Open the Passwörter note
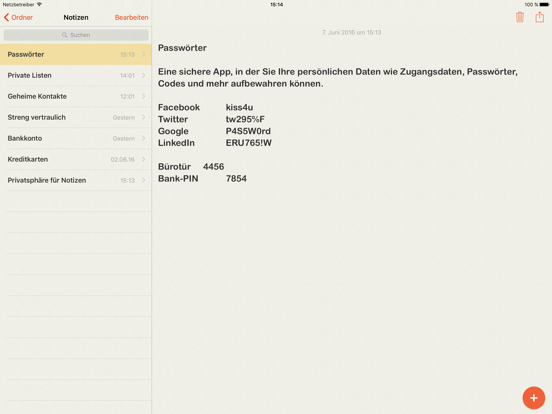552x414 pixels. click(76, 54)
